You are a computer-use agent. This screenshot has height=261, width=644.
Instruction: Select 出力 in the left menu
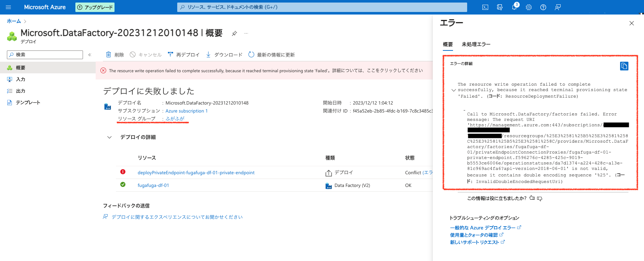(48, 91)
